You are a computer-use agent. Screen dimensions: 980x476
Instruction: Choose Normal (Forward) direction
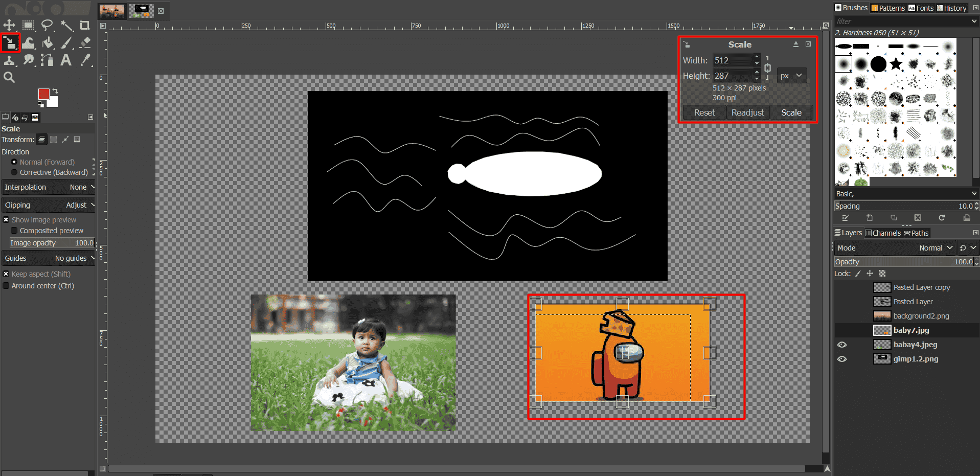point(43,162)
